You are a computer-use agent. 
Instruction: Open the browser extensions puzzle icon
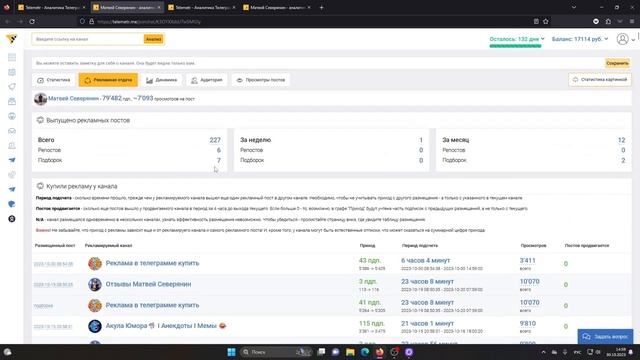click(x=608, y=21)
